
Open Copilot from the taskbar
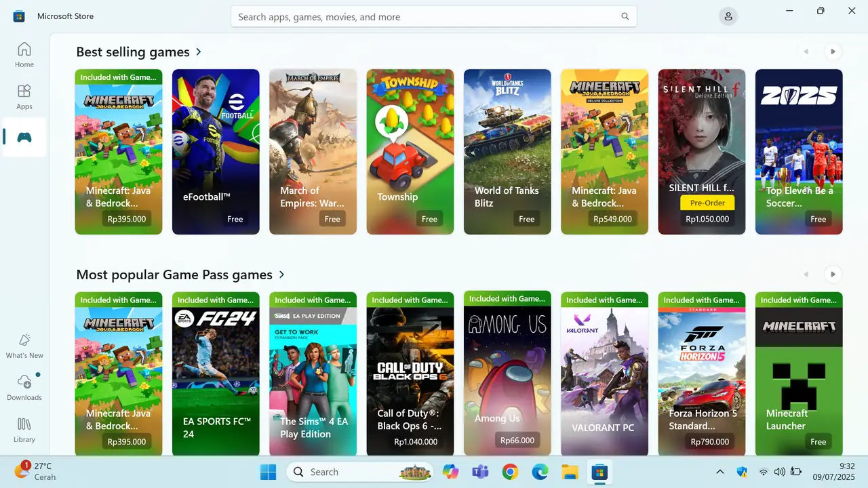[450, 472]
